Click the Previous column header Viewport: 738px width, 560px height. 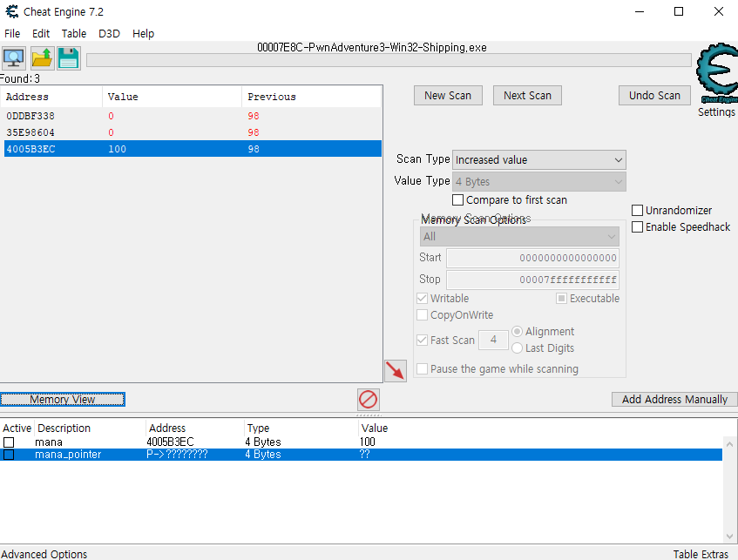click(312, 97)
